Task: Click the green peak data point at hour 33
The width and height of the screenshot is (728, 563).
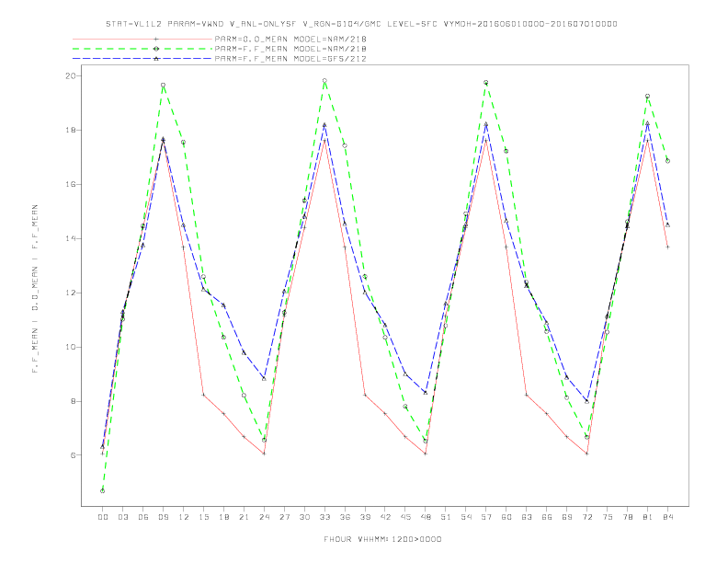Action: [x=324, y=81]
